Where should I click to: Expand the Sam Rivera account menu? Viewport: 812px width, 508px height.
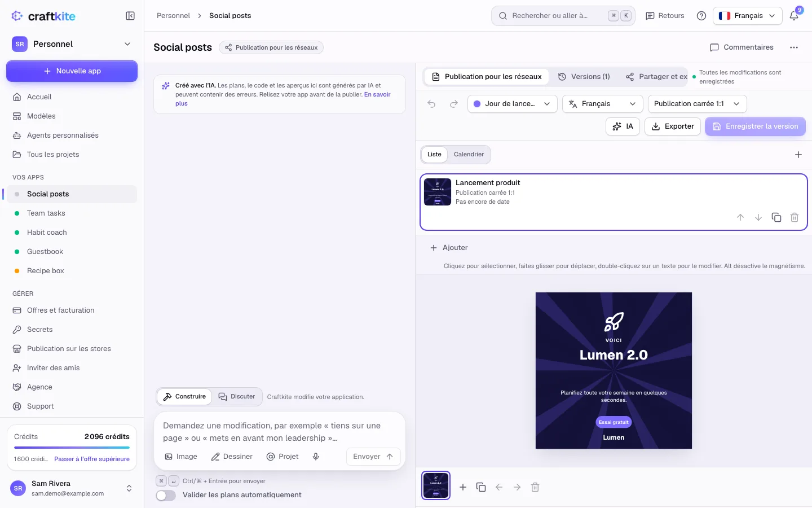click(72, 488)
